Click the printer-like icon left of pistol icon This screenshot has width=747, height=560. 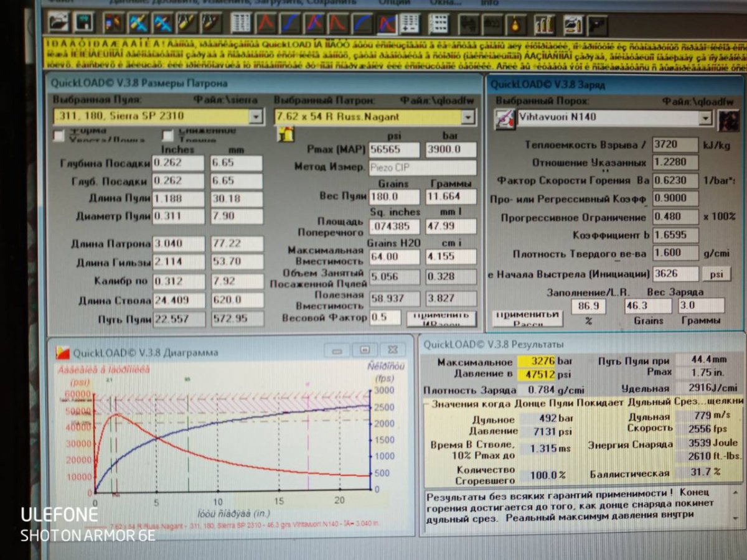pyautogui.click(x=573, y=24)
